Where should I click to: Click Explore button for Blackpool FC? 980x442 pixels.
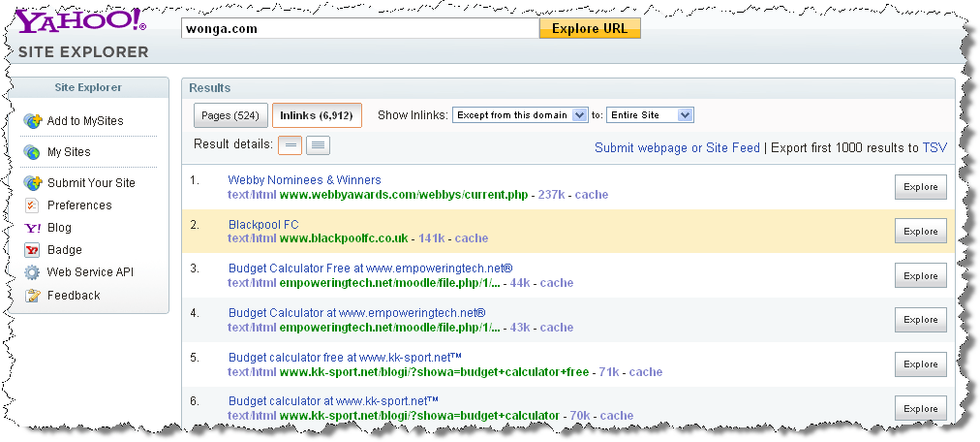[921, 232]
